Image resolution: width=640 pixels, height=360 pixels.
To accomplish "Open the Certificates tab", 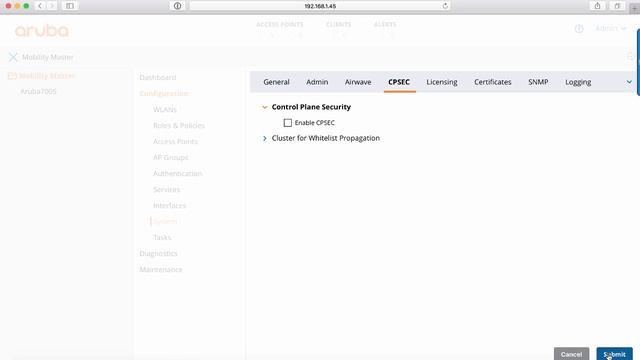I will pos(493,82).
